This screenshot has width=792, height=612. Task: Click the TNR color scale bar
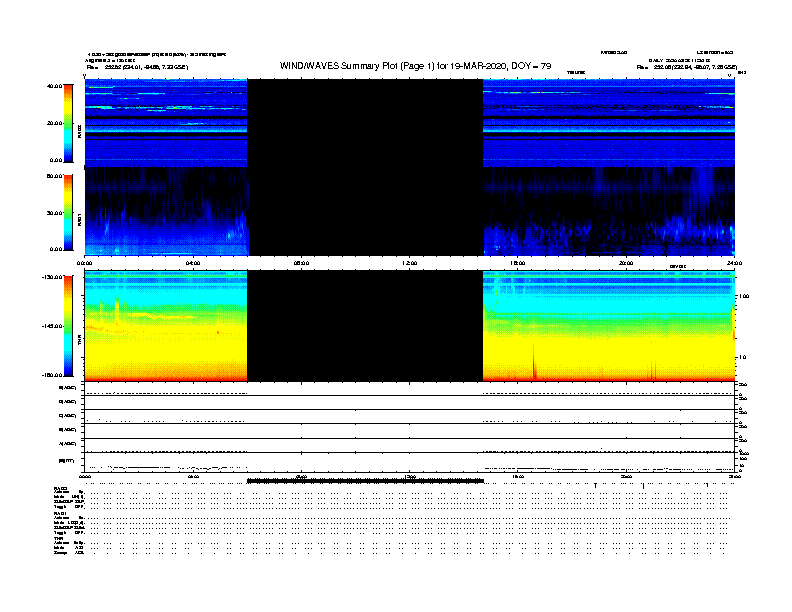68,326
